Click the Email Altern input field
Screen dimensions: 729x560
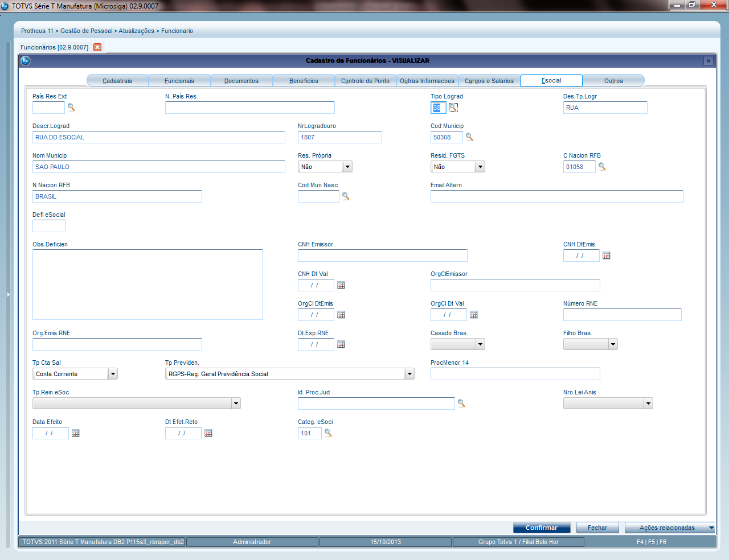click(x=557, y=196)
